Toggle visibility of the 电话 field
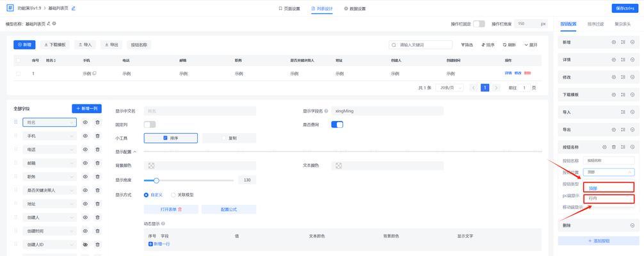 coord(85,150)
